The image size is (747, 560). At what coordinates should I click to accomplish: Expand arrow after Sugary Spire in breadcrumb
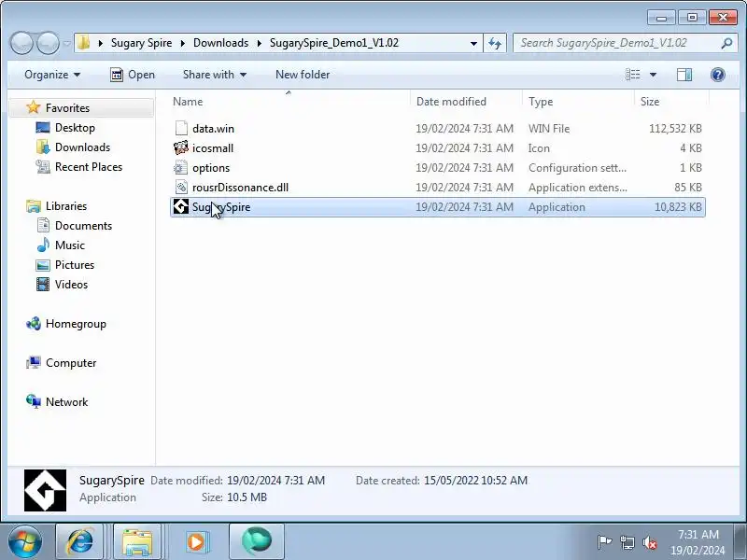182,43
